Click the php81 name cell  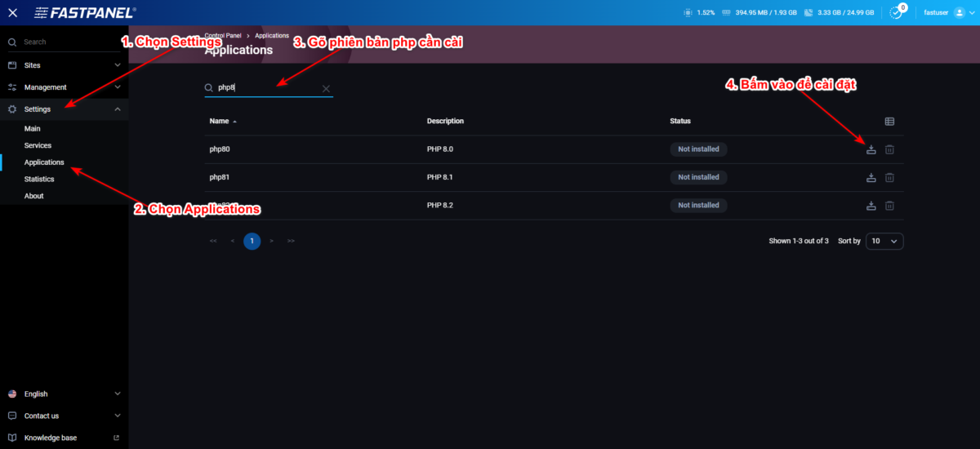(x=220, y=177)
